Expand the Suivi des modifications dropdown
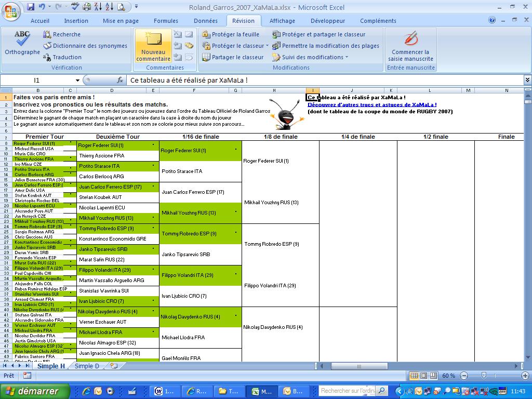This screenshot has height=399, width=532. point(347,57)
